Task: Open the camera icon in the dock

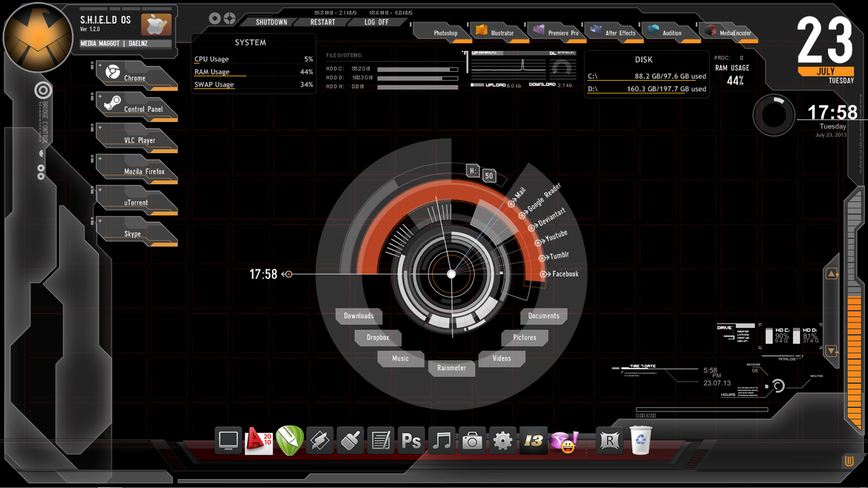Action: click(x=472, y=441)
